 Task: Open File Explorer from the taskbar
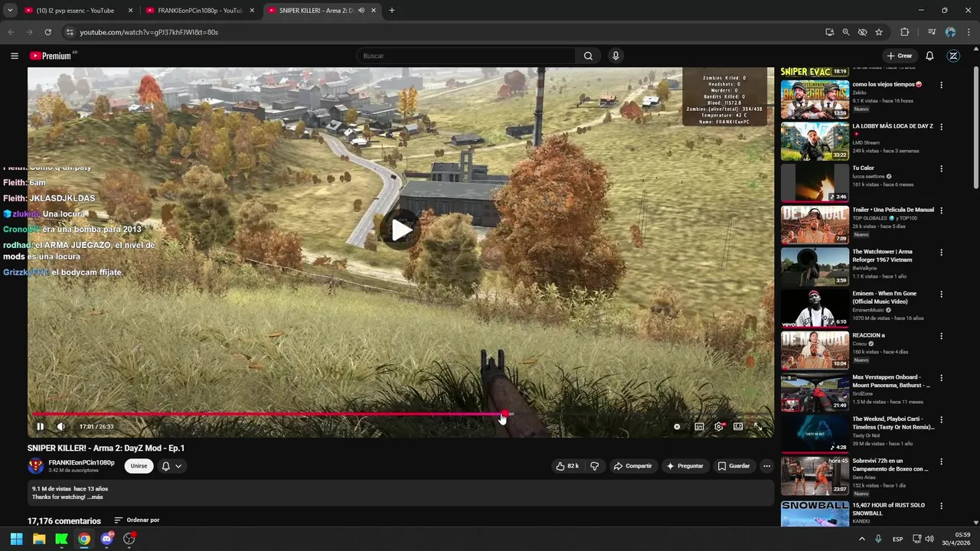coord(39,539)
